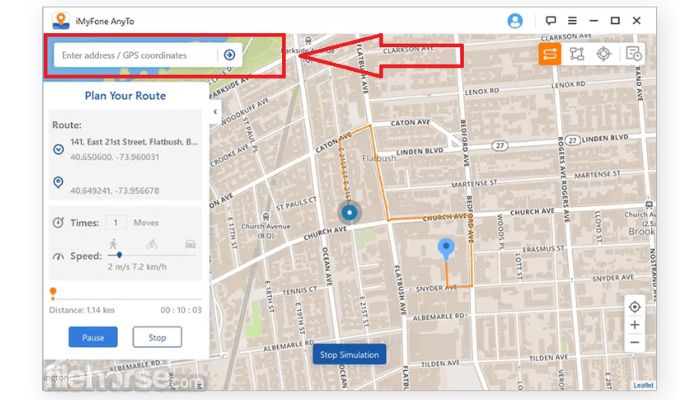Click the Church Avenue (B,Q) station marker

pyautogui.click(x=266, y=217)
